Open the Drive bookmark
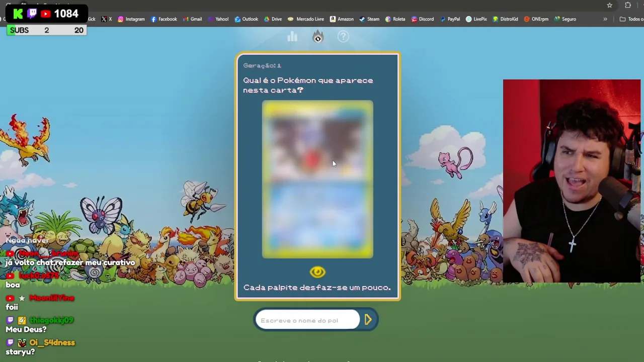Viewport: 644px width, 362px height. click(273, 19)
